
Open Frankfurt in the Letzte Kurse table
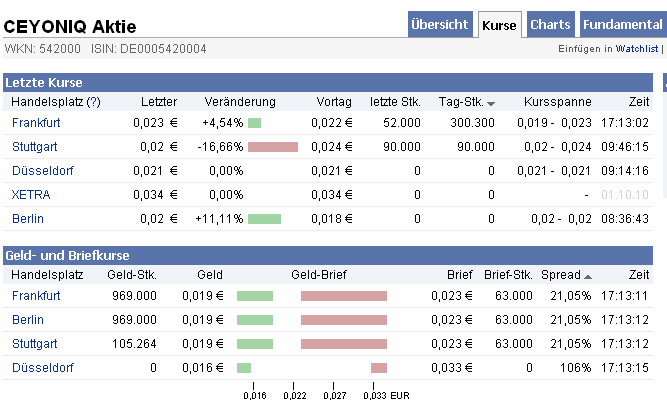coord(36,123)
